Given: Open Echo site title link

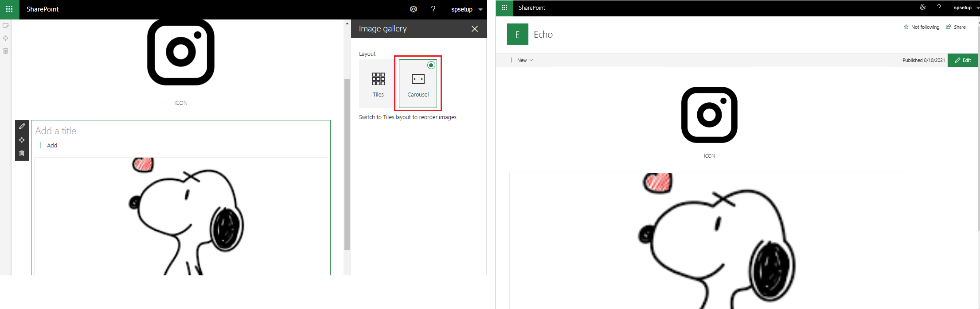Looking at the screenshot, I should click(x=543, y=35).
